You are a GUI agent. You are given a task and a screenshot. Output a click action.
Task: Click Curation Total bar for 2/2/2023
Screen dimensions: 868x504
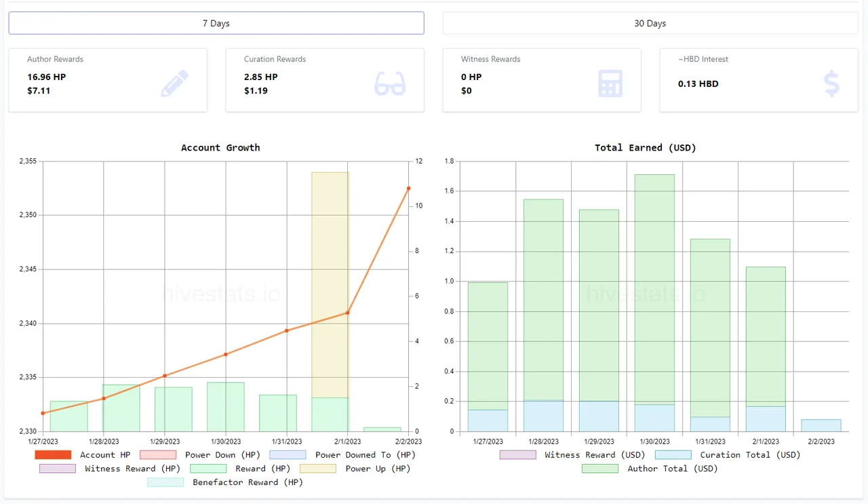(x=821, y=425)
